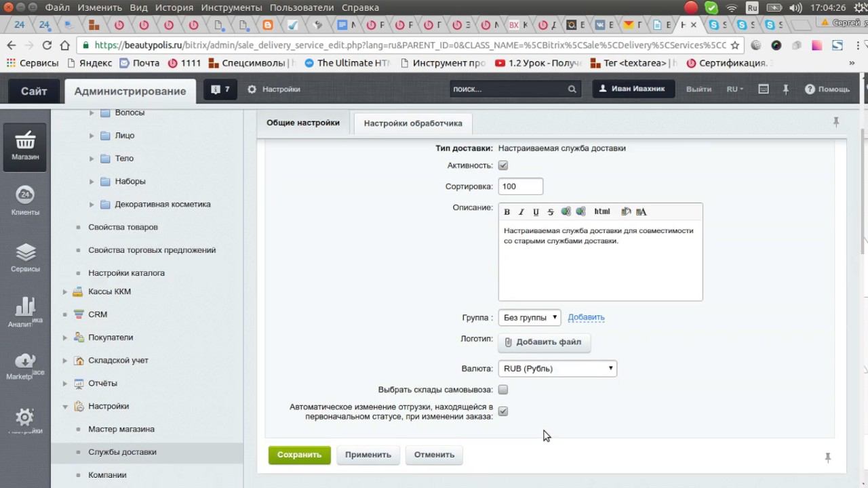Click the Сортировка input field
The image size is (868, 488).
520,186
